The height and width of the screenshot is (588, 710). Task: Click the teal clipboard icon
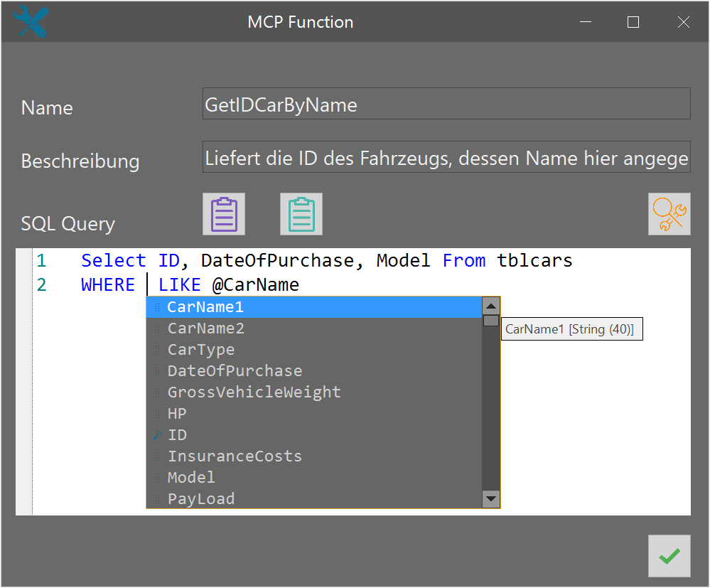point(301,214)
